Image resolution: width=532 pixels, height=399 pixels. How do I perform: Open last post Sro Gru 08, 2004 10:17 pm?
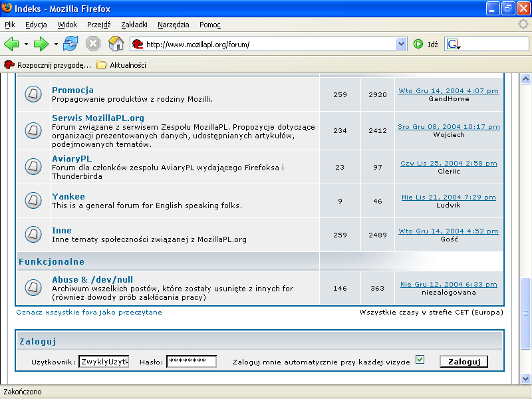448,127
